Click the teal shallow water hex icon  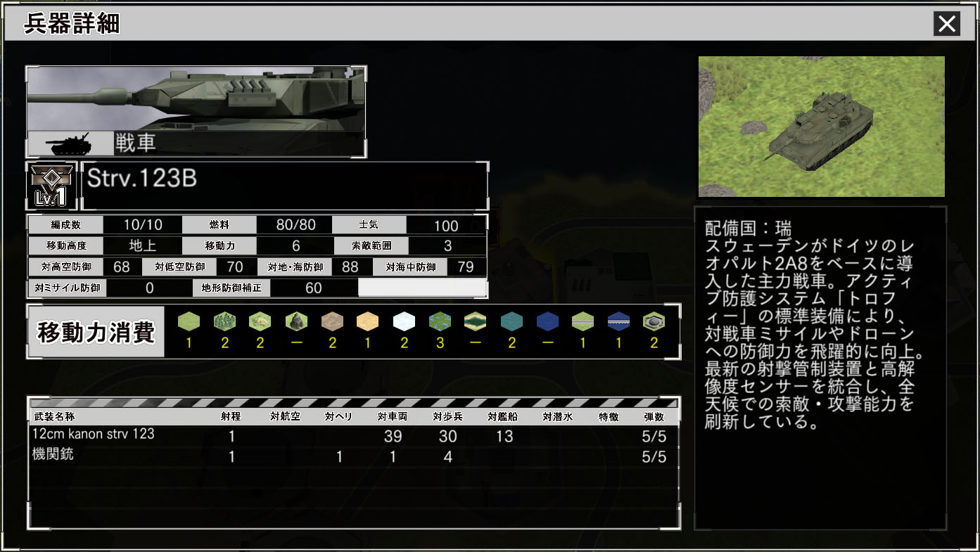coord(511,321)
